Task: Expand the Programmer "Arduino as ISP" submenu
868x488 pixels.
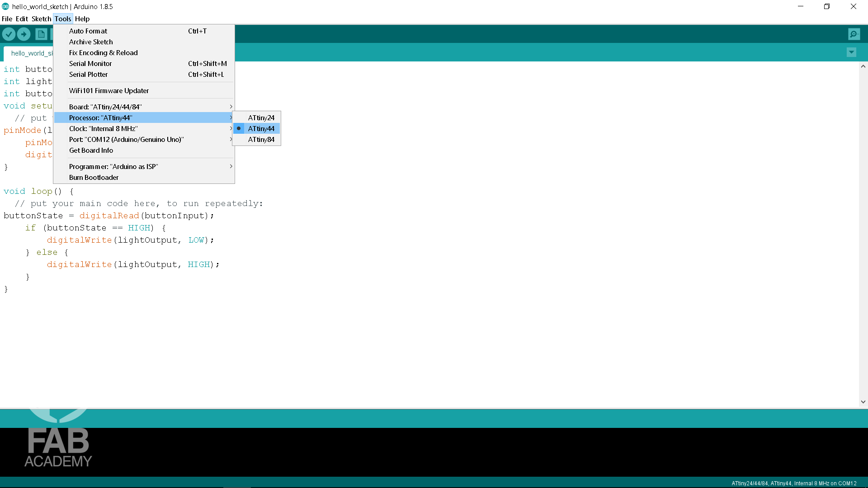Action: coord(144,166)
